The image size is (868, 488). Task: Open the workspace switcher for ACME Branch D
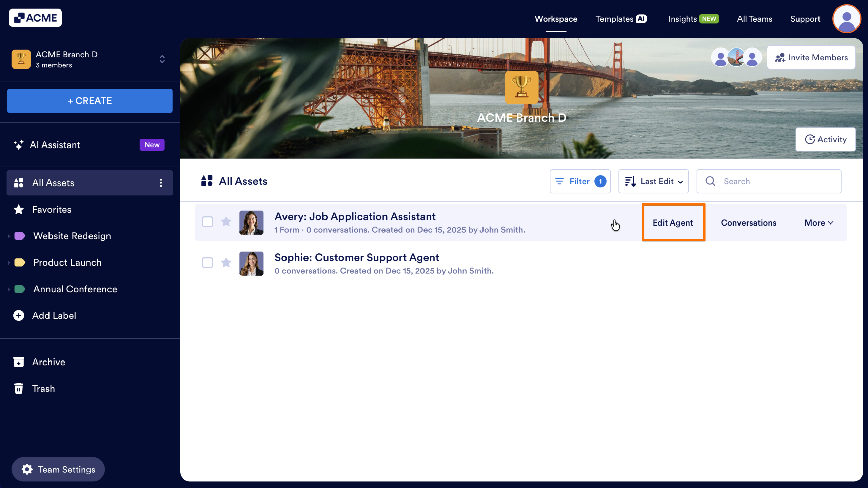(x=162, y=59)
